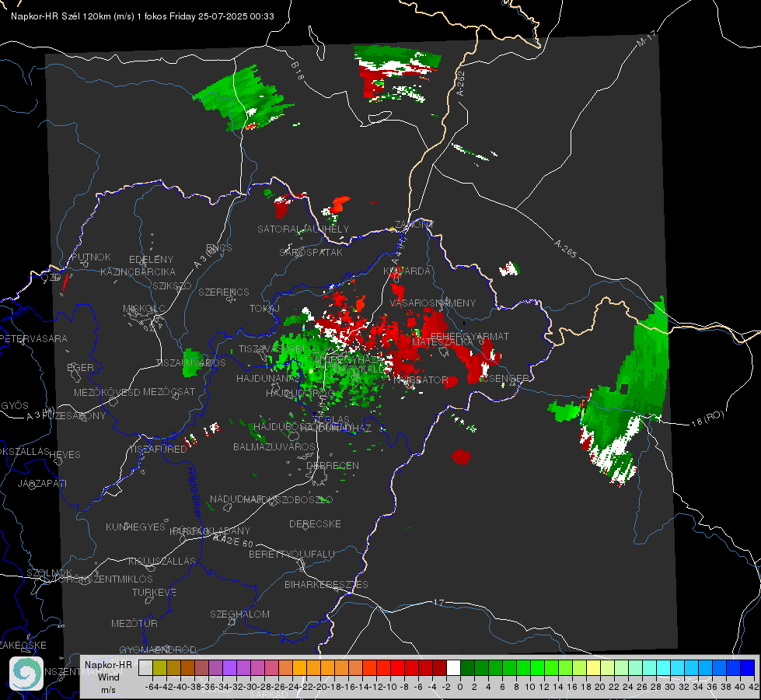Screen dimensions: 761x700
Task: Click the cyan swatch between 28 and 30
Action: pos(664,667)
